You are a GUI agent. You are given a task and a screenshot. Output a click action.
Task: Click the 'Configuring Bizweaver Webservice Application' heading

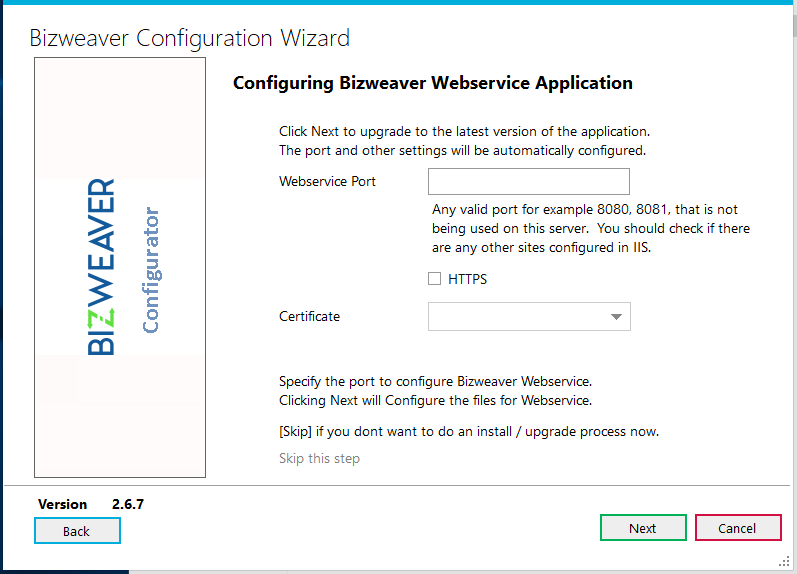(x=433, y=83)
